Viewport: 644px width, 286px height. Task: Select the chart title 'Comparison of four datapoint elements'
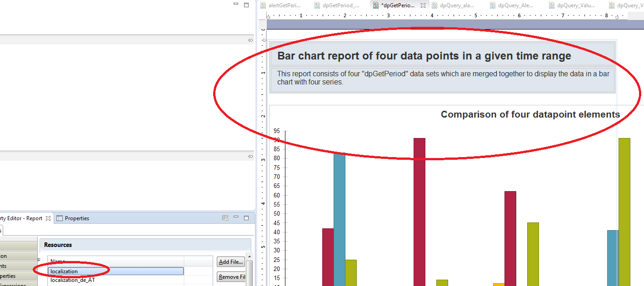(530, 114)
